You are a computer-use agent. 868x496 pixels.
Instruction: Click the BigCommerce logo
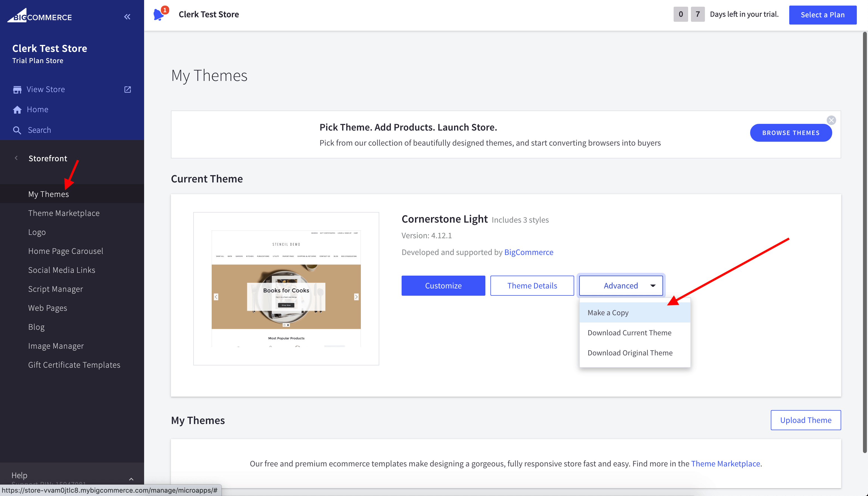coord(40,16)
